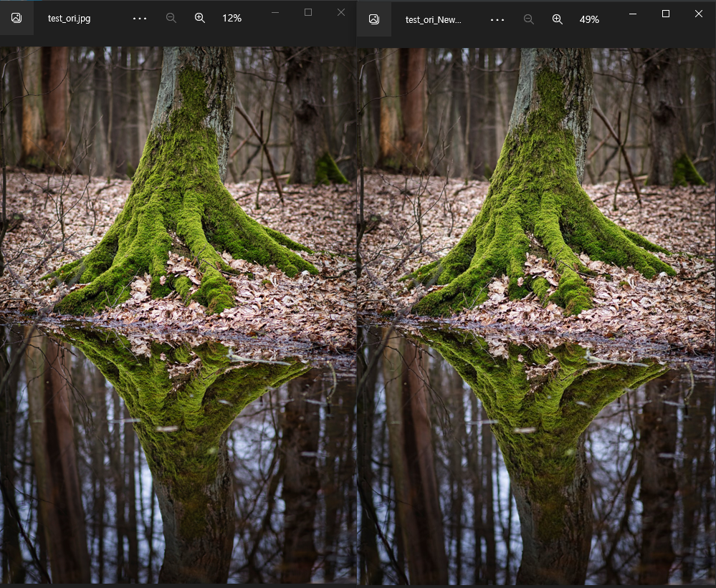Zoom out in the test_ori_New window
Image resolution: width=716 pixels, height=588 pixels.
click(529, 19)
